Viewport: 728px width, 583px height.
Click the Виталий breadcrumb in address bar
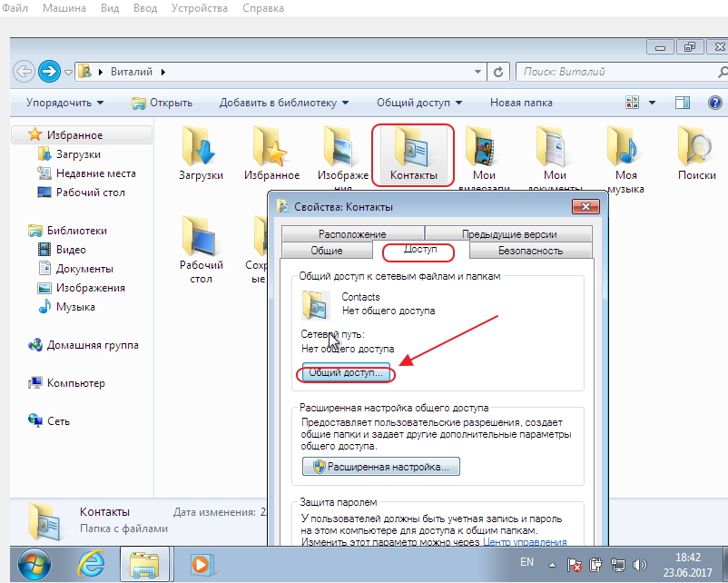click(x=132, y=72)
